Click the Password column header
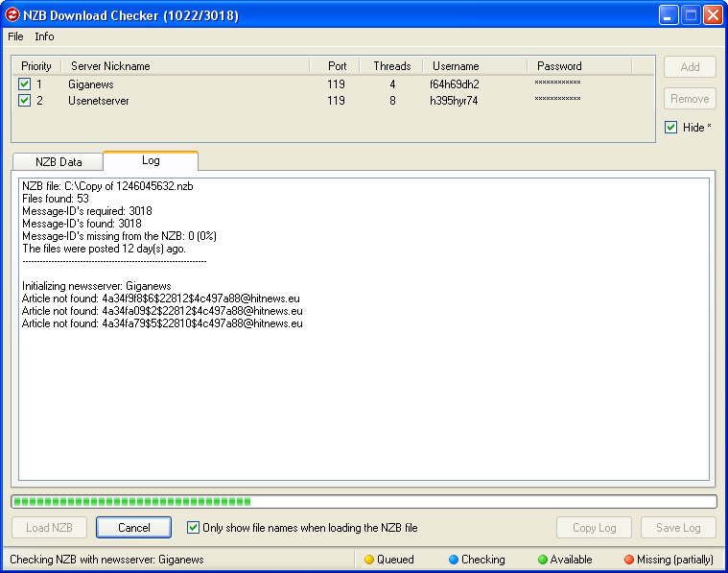 (579, 66)
